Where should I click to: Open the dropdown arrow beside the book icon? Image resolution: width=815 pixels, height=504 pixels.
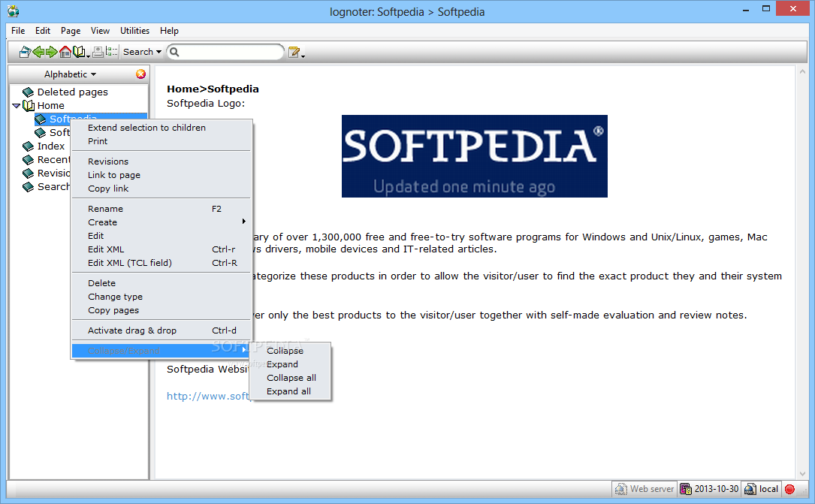[88, 55]
